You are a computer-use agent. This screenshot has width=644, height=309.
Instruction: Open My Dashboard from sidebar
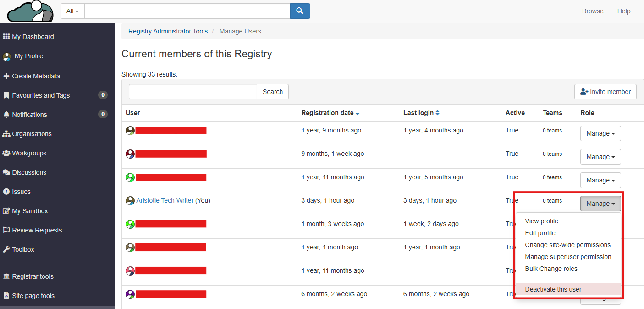pos(33,37)
